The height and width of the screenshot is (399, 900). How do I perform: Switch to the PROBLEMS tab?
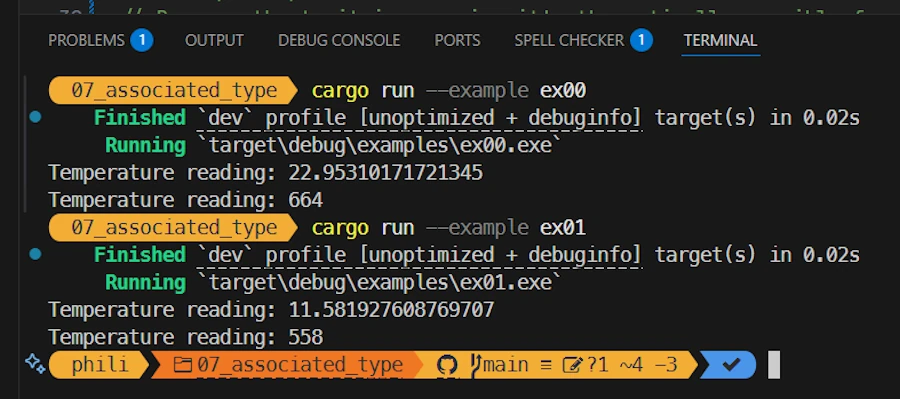pyautogui.click(x=86, y=40)
